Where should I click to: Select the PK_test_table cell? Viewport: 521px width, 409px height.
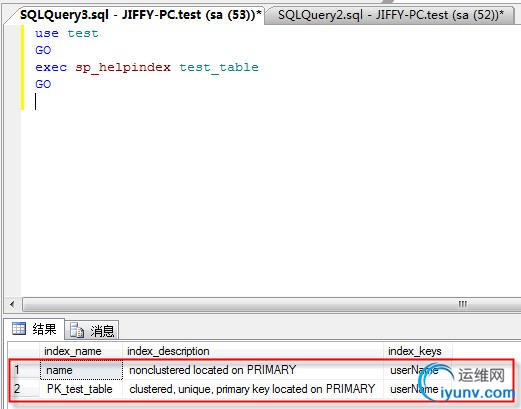(81, 389)
